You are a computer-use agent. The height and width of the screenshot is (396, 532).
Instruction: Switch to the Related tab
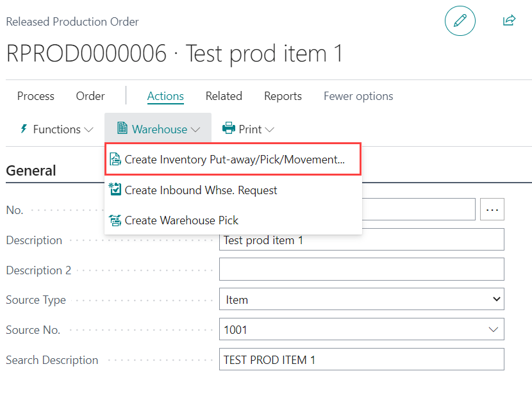224,95
